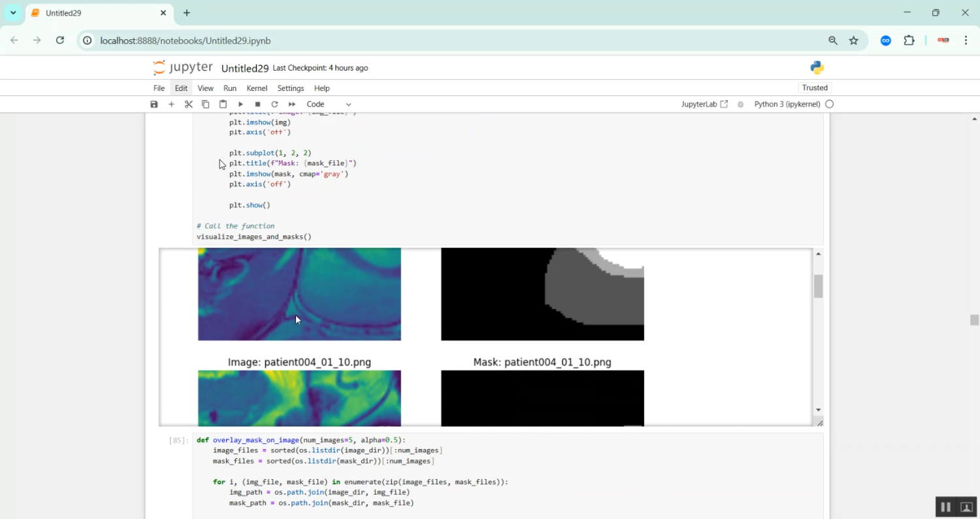The width and height of the screenshot is (980, 519).
Task: Open the View menu
Action: point(205,88)
